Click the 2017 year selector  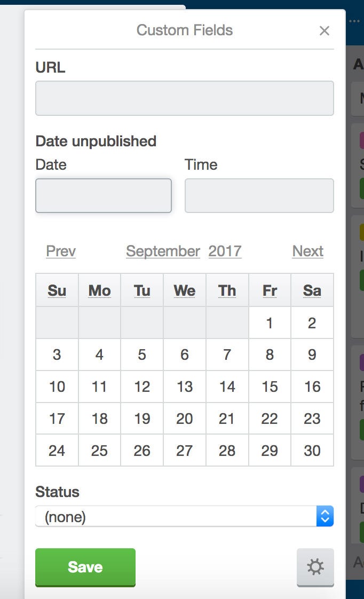225,251
